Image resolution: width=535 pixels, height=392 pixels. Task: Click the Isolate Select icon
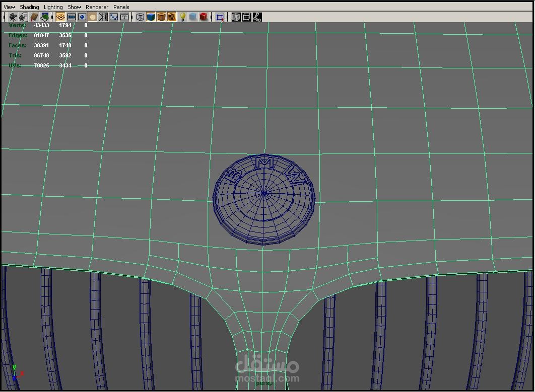coord(220,17)
